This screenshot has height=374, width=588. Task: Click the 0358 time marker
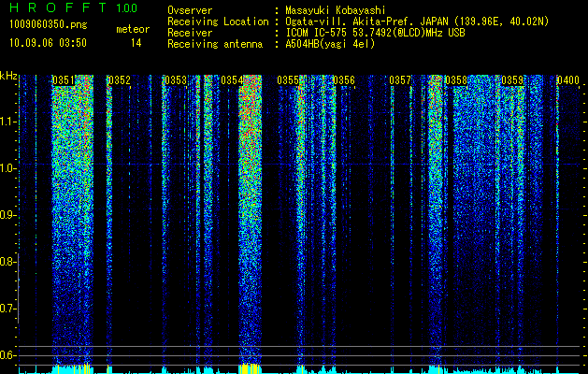(456, 80)
